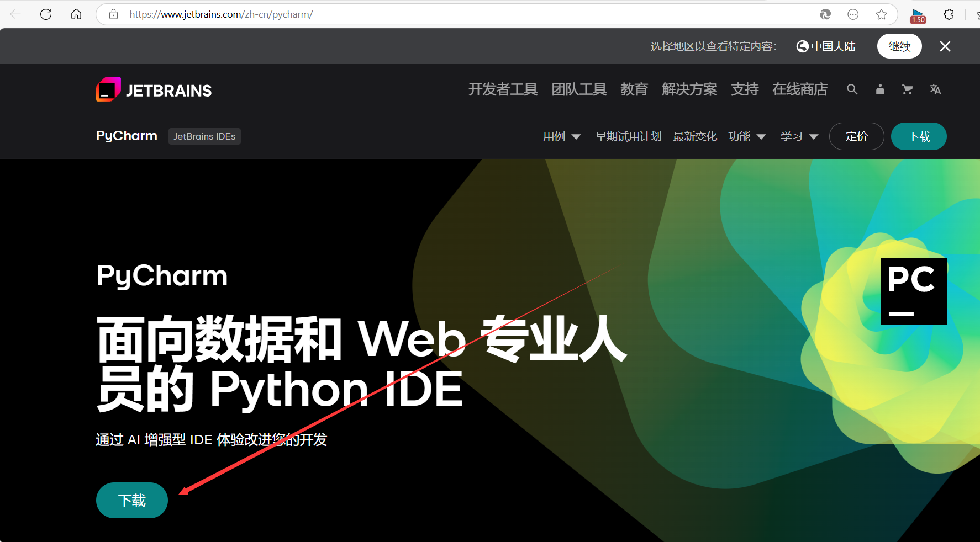Open site search magnifier icon

point(852,89)
